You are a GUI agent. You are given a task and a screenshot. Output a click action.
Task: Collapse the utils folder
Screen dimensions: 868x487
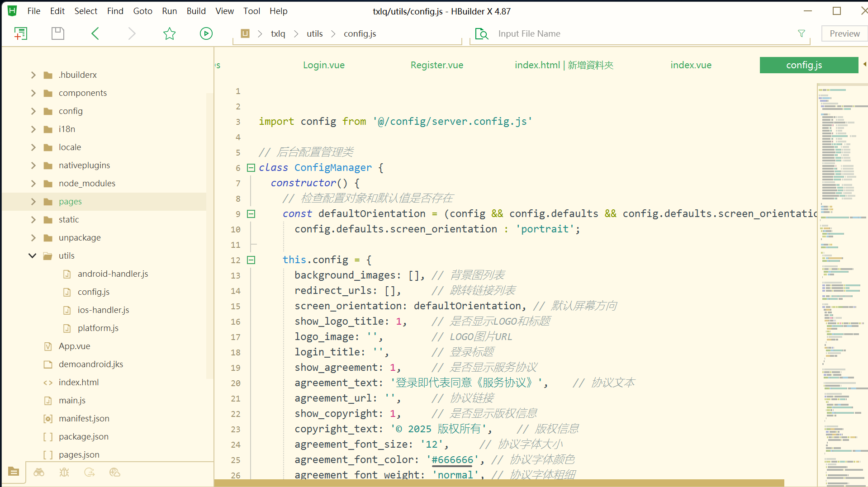click(33, 256)
